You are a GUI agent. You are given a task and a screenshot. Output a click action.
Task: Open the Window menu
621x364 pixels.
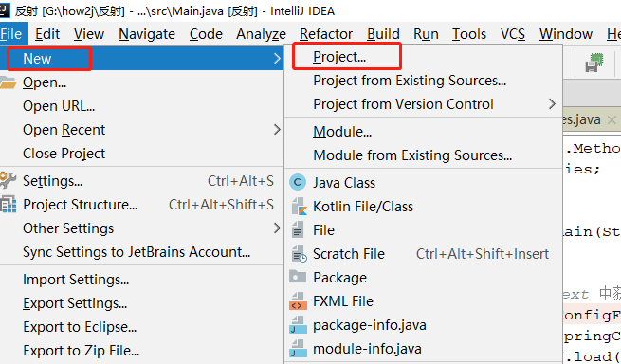coord(566,34)
